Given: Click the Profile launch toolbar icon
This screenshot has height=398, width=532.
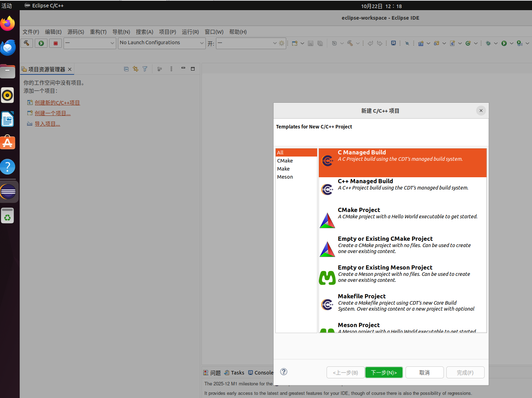Looking at the screenshot, I should pyautogui.click(x=520, y=43).
